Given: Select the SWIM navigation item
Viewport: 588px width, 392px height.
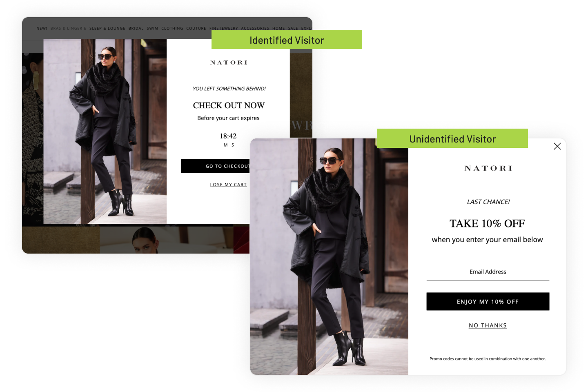Looking at the screenshot, I should (x=152, y=29).
